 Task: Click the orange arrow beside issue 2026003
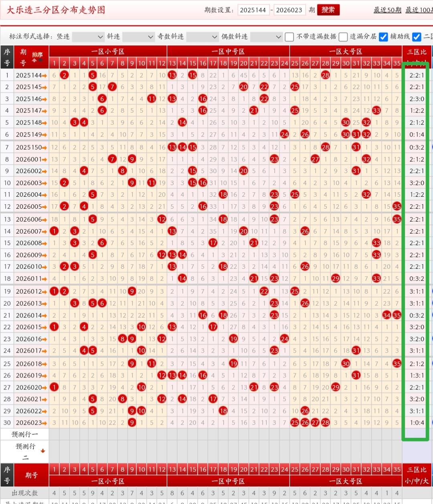45,183
